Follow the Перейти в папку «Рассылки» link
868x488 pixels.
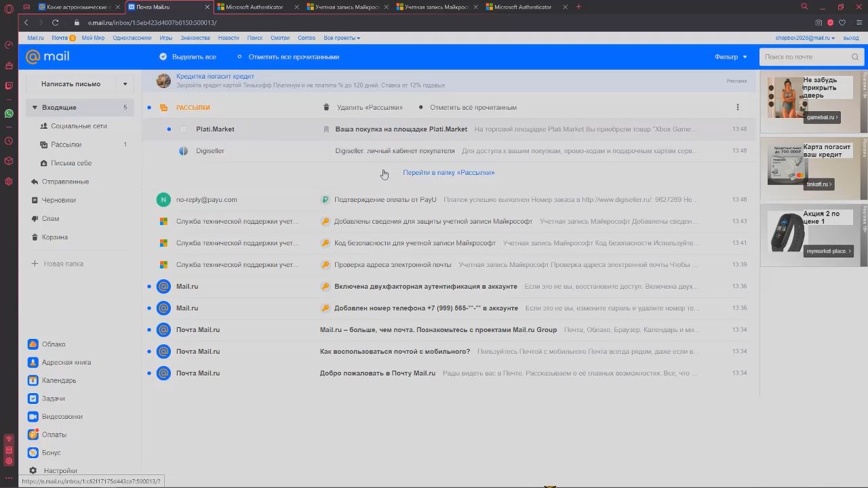click(449, 172)
